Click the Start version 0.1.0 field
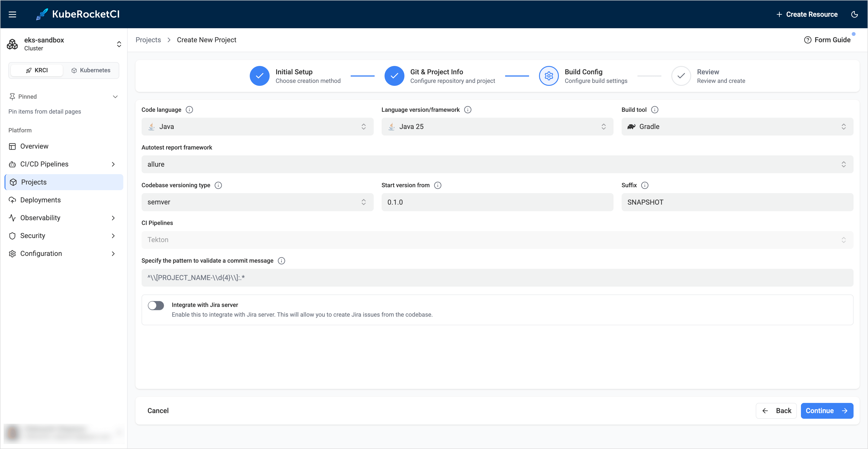 click(497, 202)
